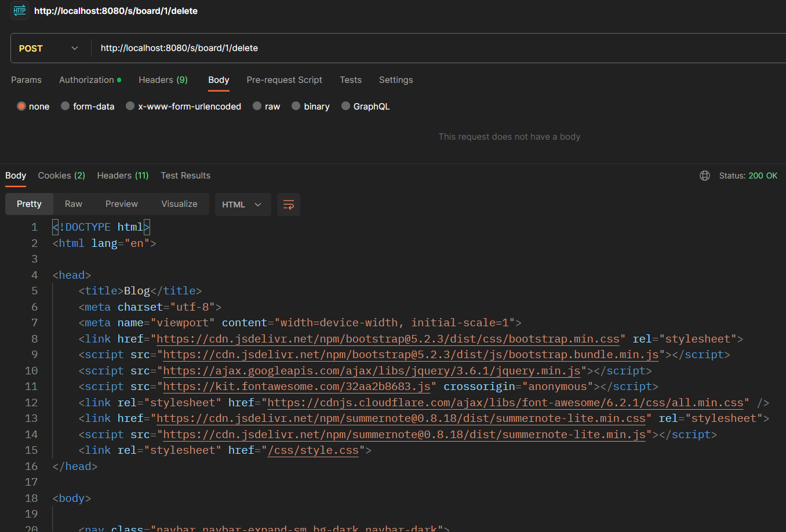The image size is (786, 532).
Task: Open the HTML format dropdown
Action: pyautogui.click(x=243, y=205)
